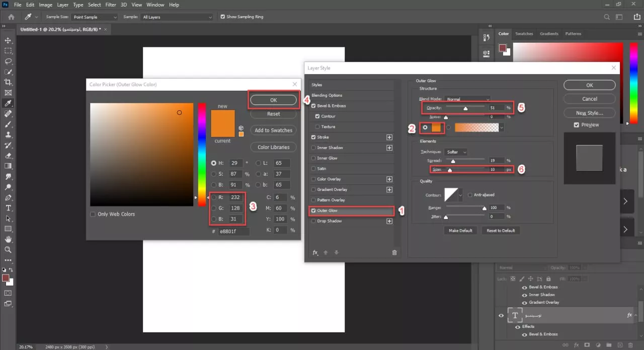Create new group with Layers folder icon
The width and height of the screenshot is (644, 350).
(x=608, y=345)
